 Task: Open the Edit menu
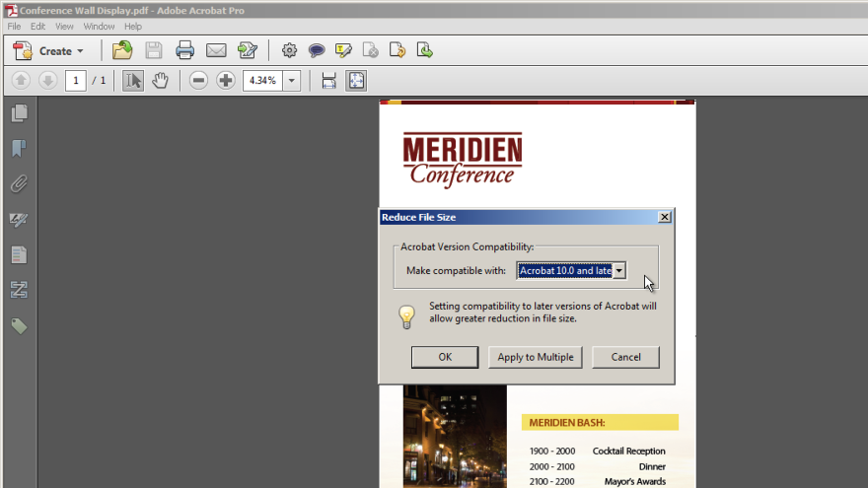[37, 26]
